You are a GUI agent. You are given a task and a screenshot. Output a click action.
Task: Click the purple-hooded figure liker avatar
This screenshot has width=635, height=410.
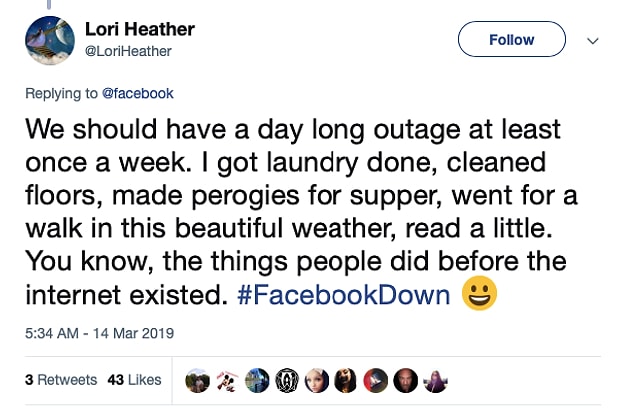(435, 380)
